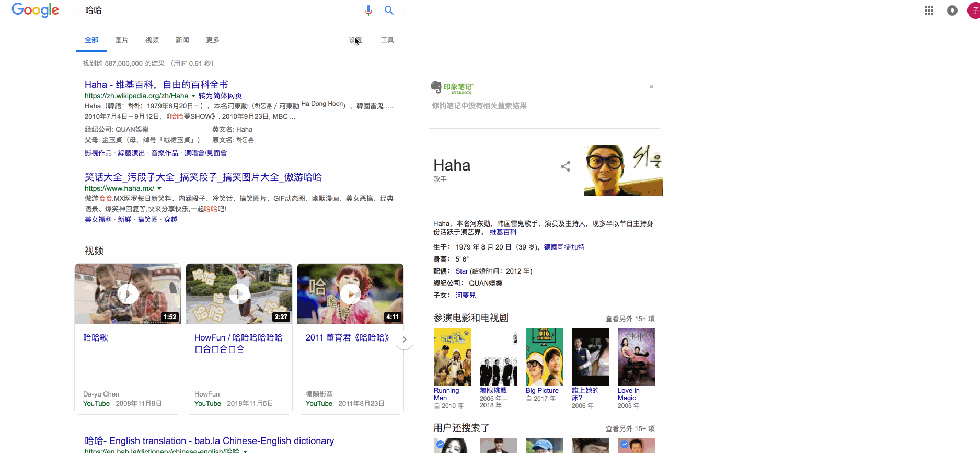
Task: Open 音樂作品 sitelink
Action: [165, 153]
